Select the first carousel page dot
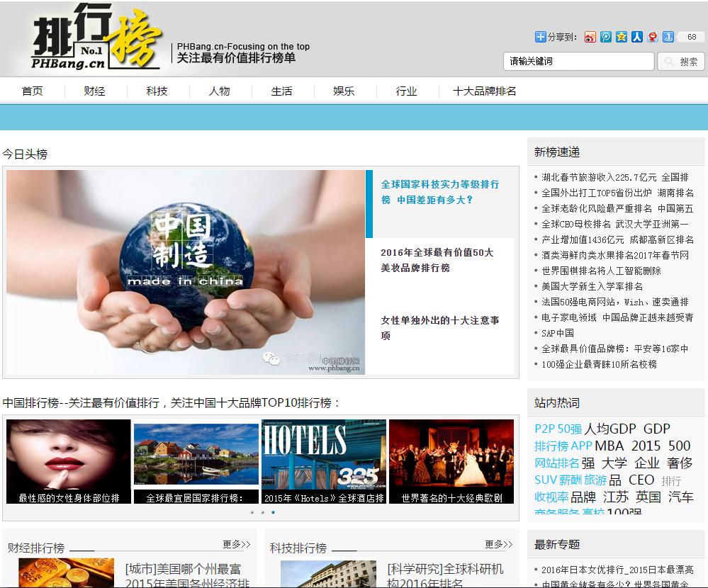This screenshot has height=588, width=708. [252, 512]
